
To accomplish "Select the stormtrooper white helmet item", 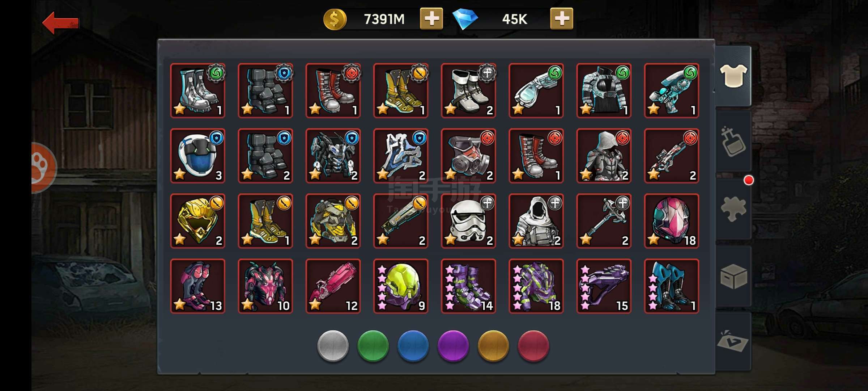I will 468,221.
